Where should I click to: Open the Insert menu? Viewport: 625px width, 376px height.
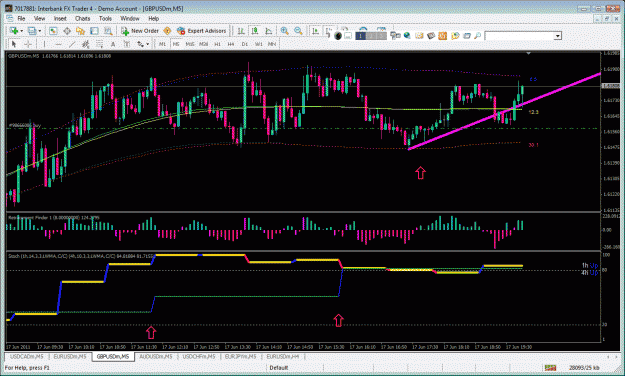[x=60, y=18]
